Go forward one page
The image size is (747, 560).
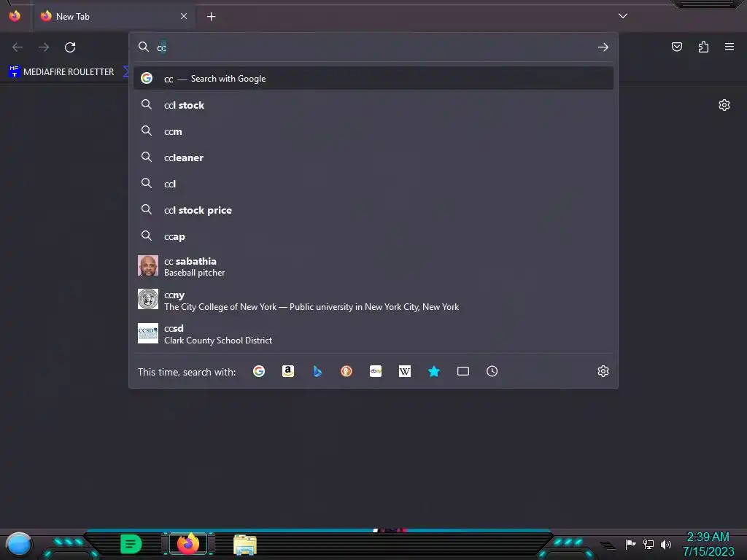44,47
